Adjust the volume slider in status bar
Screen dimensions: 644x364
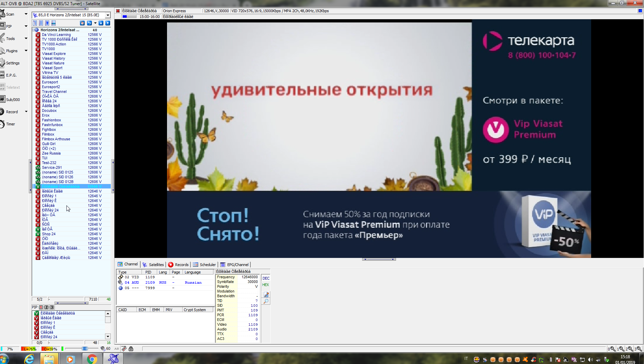pyautogui.click(x=85, y=349)
